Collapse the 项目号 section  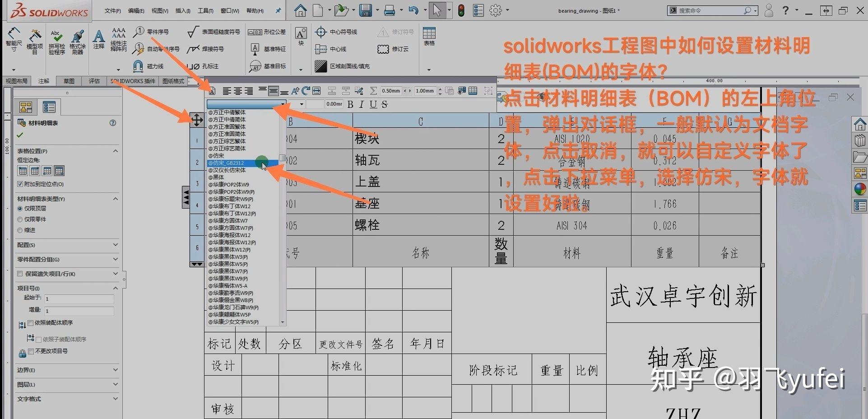pos(116,288)
